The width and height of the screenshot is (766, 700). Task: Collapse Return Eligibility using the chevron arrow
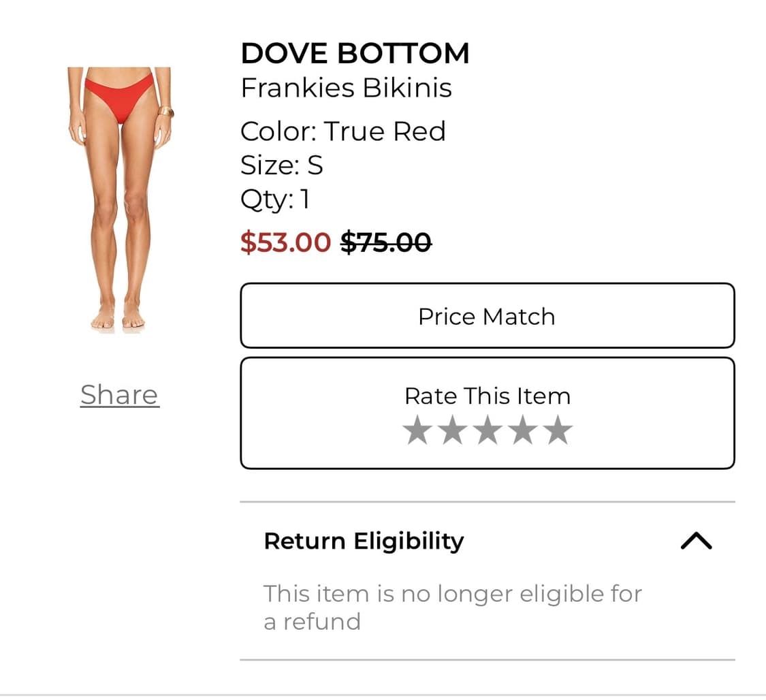point(696,541)
